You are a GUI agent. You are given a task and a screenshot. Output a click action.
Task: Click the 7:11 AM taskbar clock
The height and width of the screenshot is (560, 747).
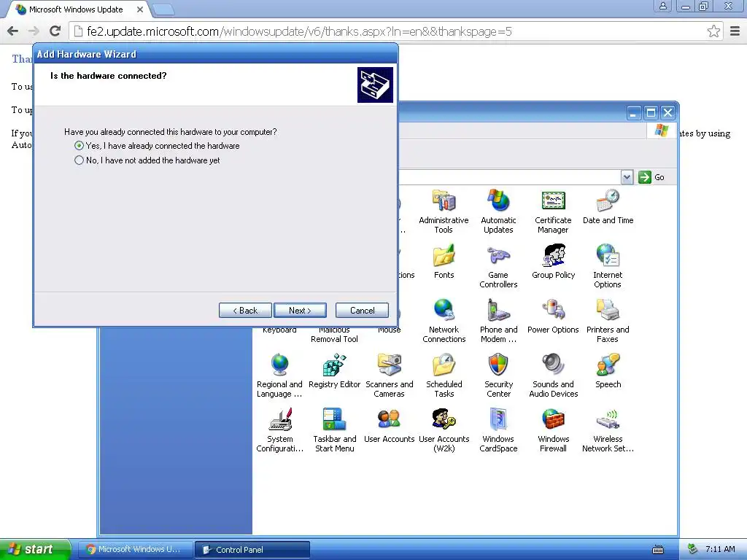click(720, 550)
